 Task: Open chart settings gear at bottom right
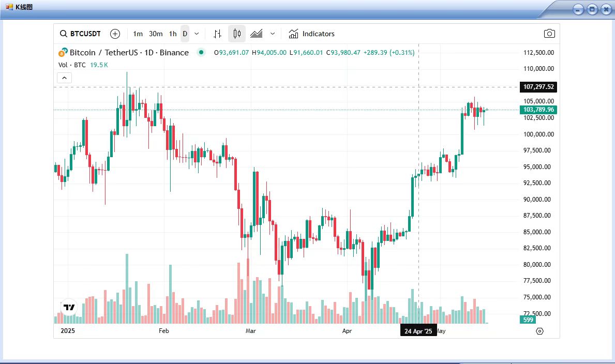pos(539,331)
